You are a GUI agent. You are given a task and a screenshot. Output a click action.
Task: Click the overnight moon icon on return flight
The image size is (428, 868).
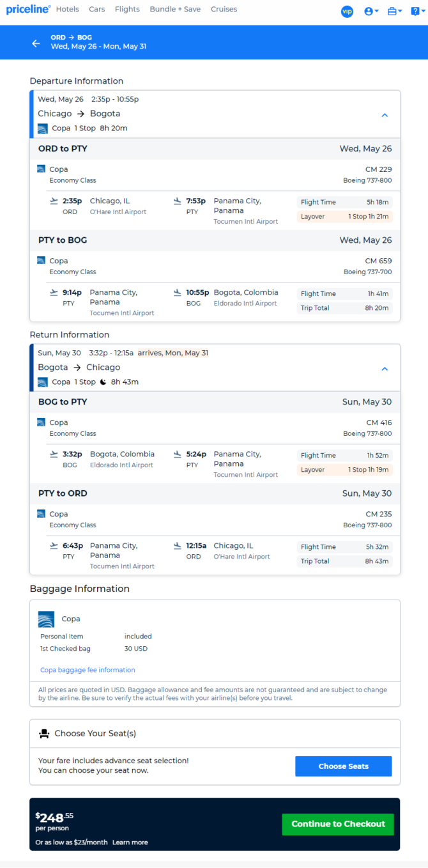103,382
